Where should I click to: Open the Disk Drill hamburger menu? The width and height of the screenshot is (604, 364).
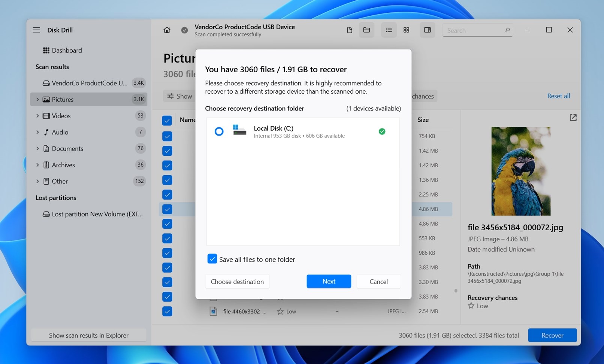coord(36,30)
